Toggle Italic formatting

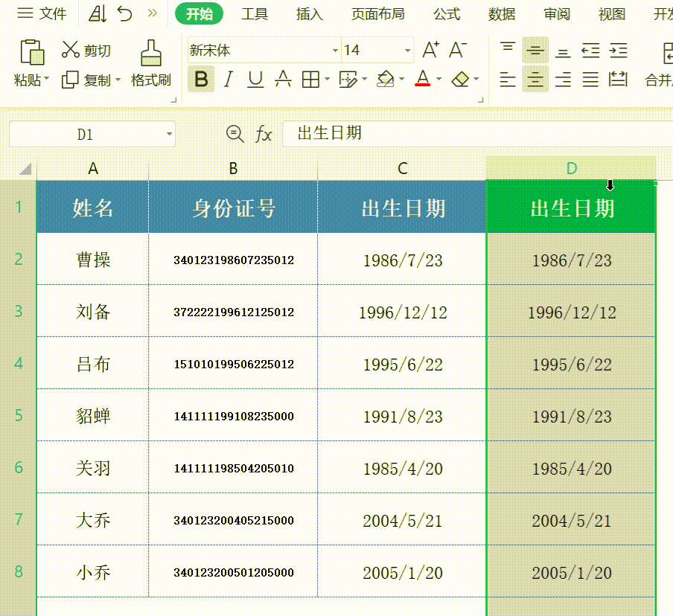229,80
